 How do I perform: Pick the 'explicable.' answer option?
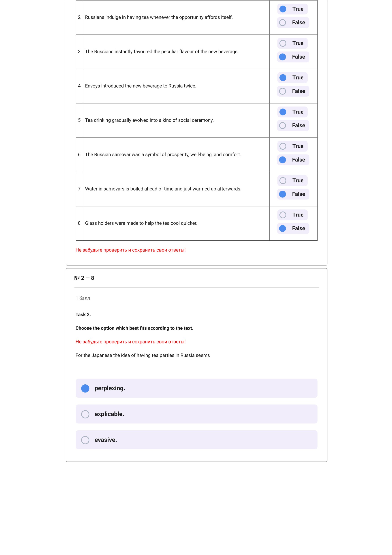[x=196, y=414]
